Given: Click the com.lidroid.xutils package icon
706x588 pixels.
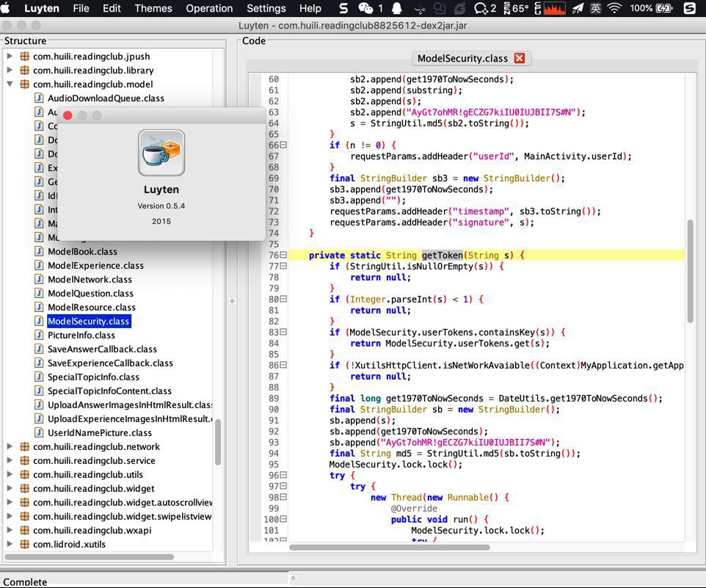Looking at the screenshot, I should point(25,544).
